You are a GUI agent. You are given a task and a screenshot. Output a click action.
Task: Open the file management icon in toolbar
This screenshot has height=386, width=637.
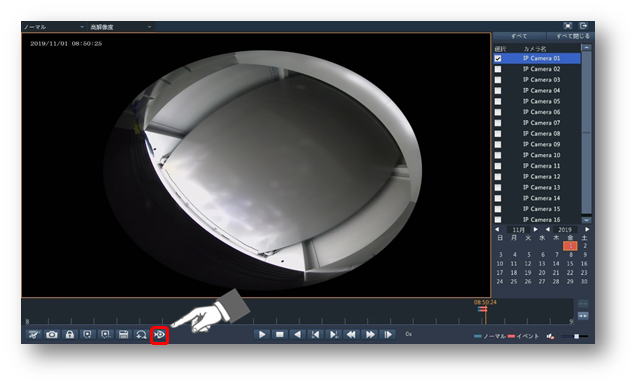pyautogui.click(x=123, y=334)
